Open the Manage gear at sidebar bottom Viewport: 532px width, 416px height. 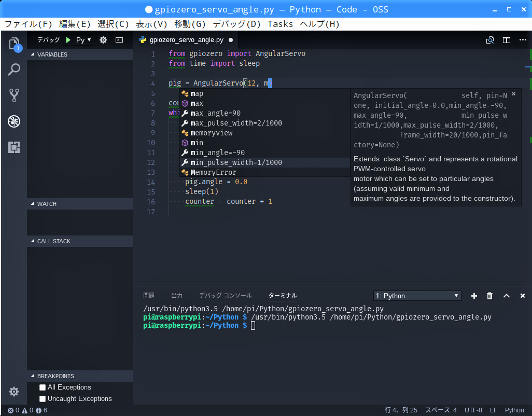[14, 392]
